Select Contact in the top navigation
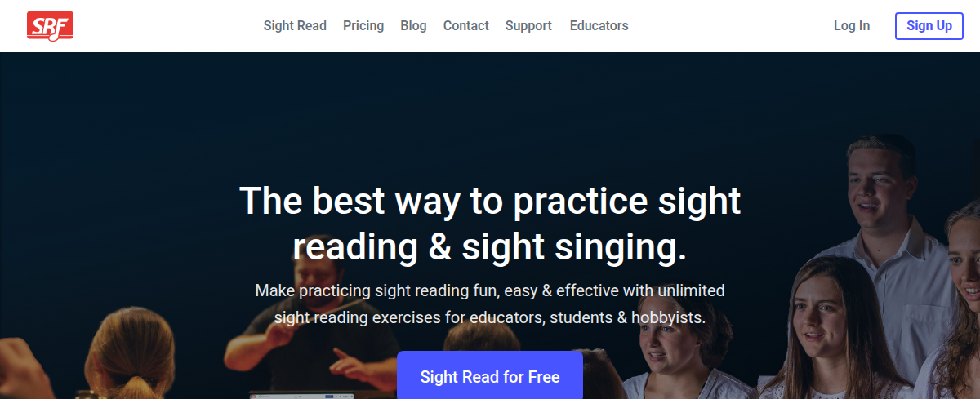 point(466,26)
